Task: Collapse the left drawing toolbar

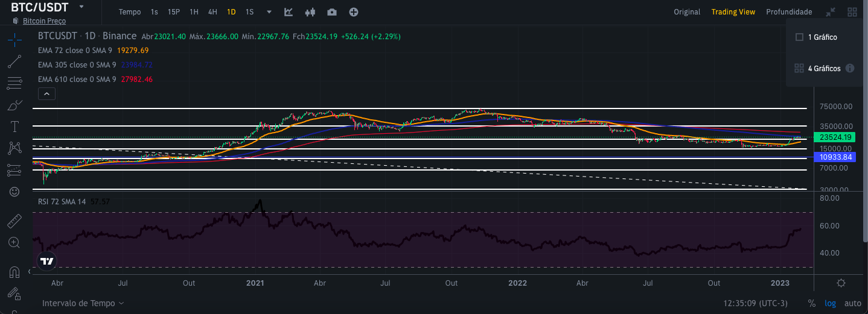Action: pos(29,272)
